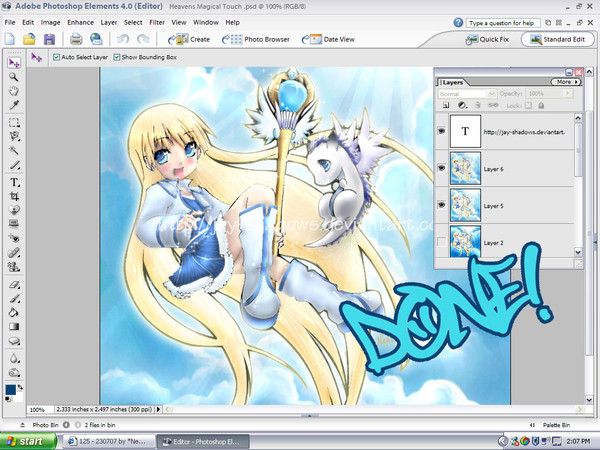Image resolution: width=600 pixels, height=450 pixels.
Task: Select the Selection Brush tool
Action: [14, 165]
